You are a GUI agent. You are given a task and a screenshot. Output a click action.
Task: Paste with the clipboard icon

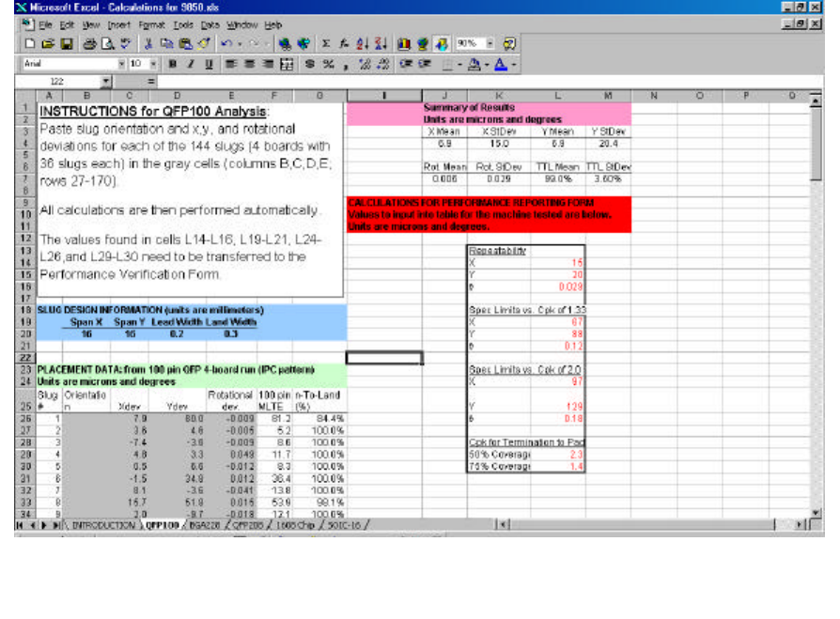[x=185, y=44]
